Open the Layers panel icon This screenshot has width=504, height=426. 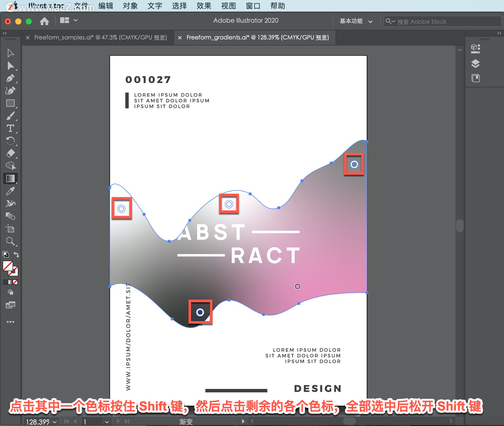coord(475,63)
